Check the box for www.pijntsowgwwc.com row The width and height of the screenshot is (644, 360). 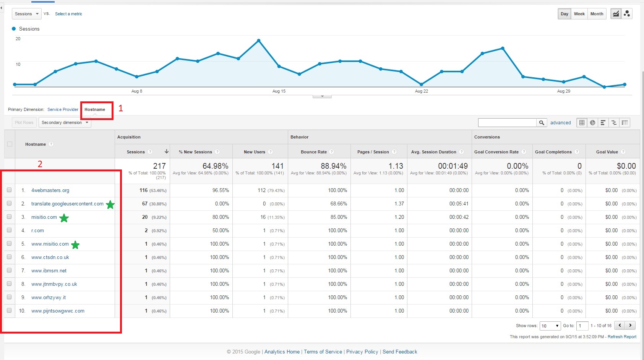[x=9, y=311]
